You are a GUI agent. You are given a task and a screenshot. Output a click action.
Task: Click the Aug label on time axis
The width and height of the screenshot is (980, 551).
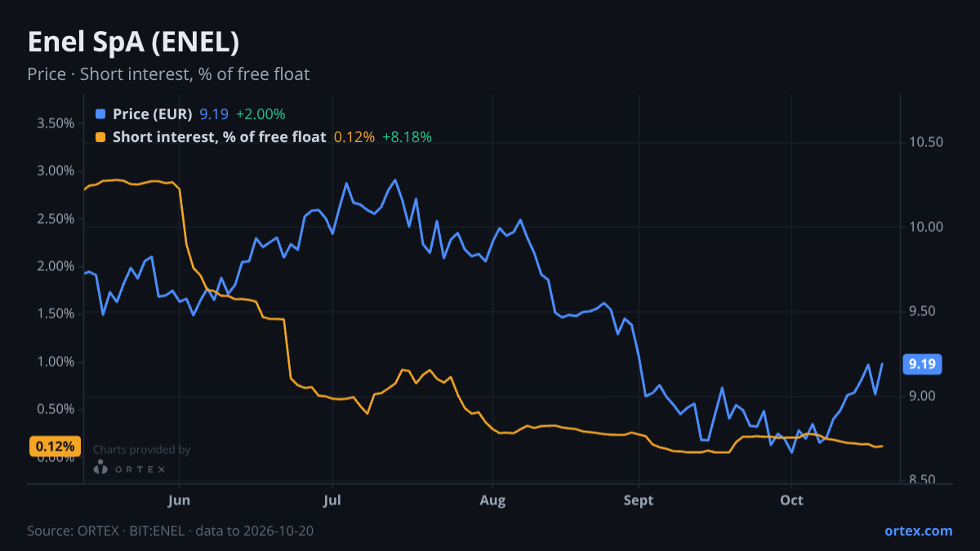(492, 500)
